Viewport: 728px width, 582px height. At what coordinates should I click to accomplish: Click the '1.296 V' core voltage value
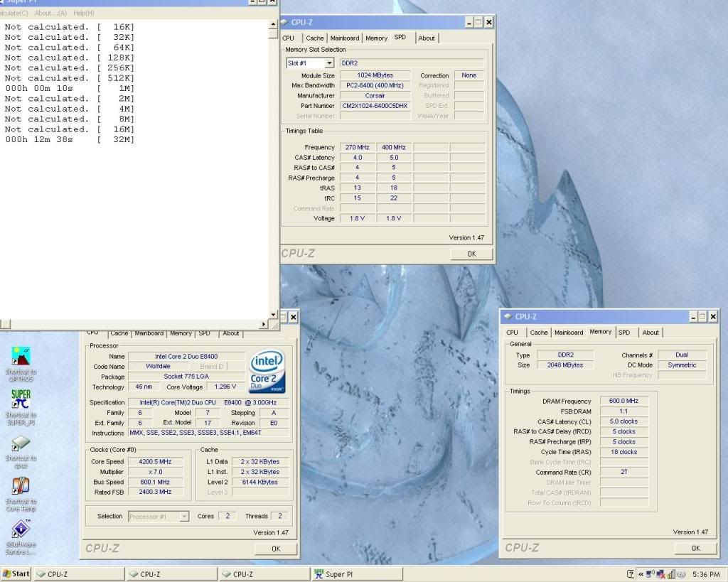pyautogui.click(x=225, y=387)
